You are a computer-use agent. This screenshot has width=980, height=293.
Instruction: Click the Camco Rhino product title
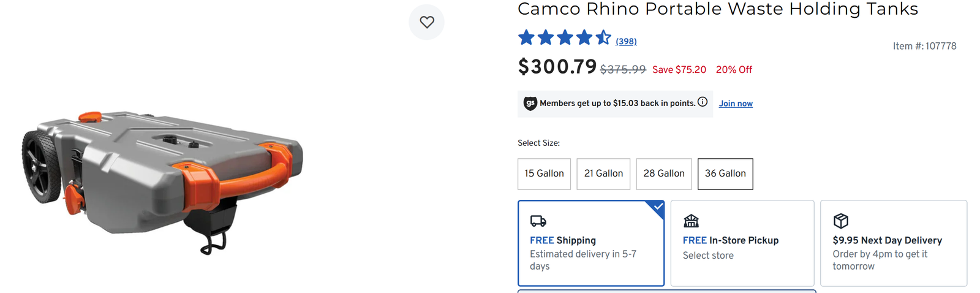(717, 9)
